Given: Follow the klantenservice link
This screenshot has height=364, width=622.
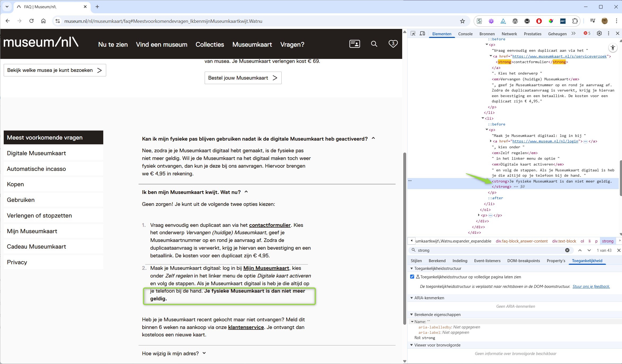Looking at the screenshot, I should click(x=246, y=327).
